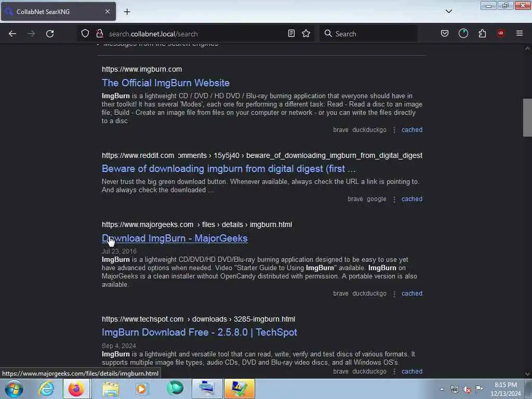Click the Jul 23, 2016 date text
This screenshot has height=399, width=532.
119,251
